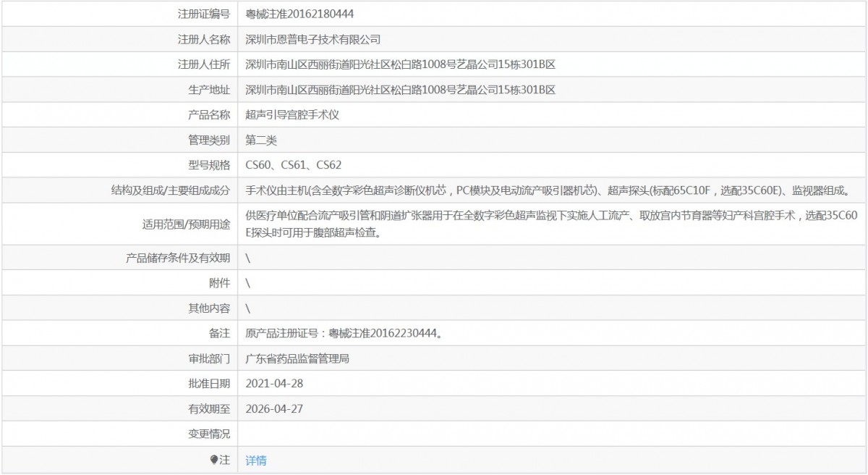This screenshot has height=475, width=868.
Task: Click the marker icon beside 注
Action: [x=213, y=460]
